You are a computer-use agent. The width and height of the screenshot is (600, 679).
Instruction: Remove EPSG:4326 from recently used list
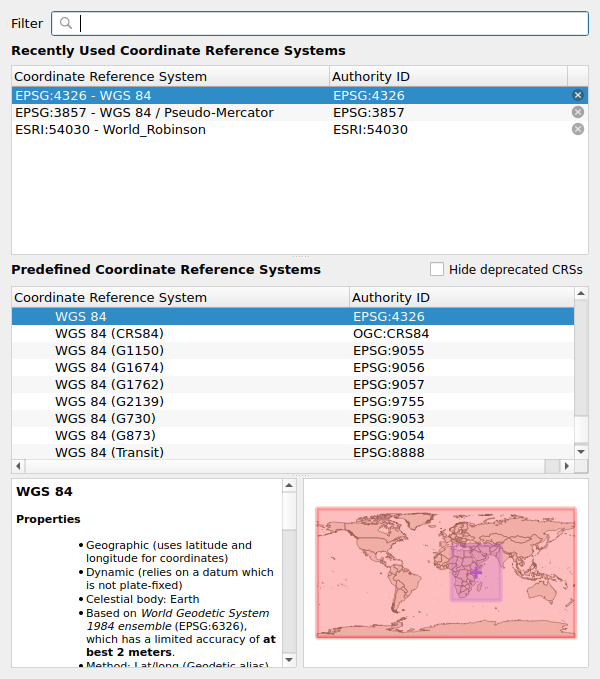click(578, 95)
